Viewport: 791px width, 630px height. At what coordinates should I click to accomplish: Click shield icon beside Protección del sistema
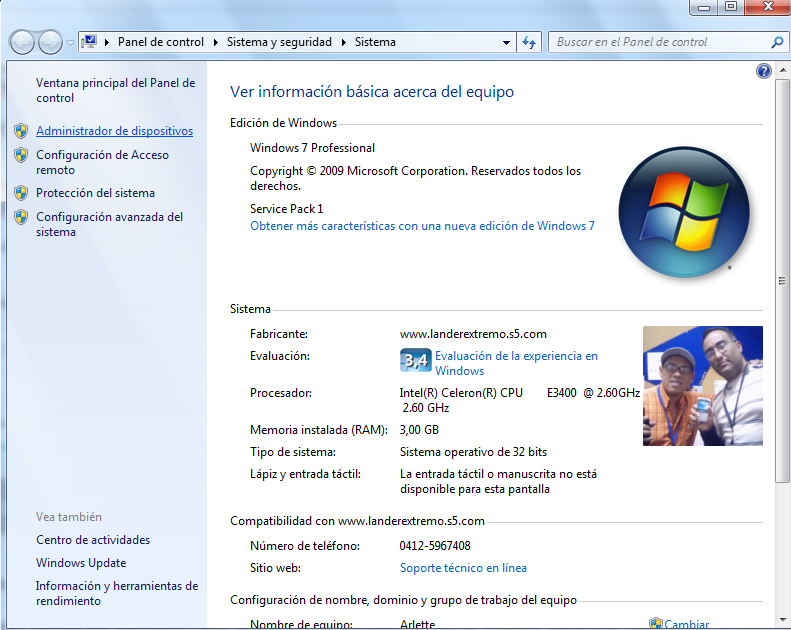pyautogui.click(x=21, y=193)
